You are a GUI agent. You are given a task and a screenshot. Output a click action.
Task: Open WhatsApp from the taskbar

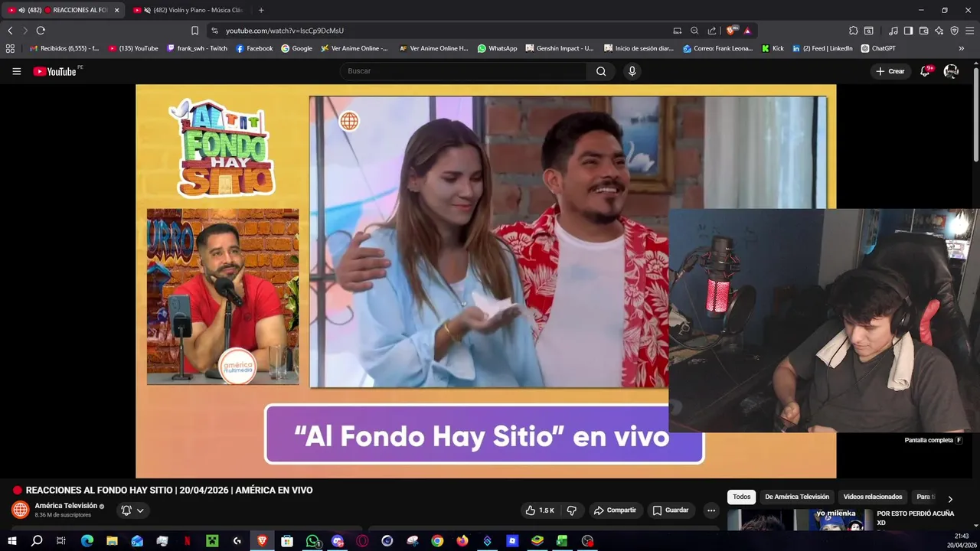coord(312,541)
